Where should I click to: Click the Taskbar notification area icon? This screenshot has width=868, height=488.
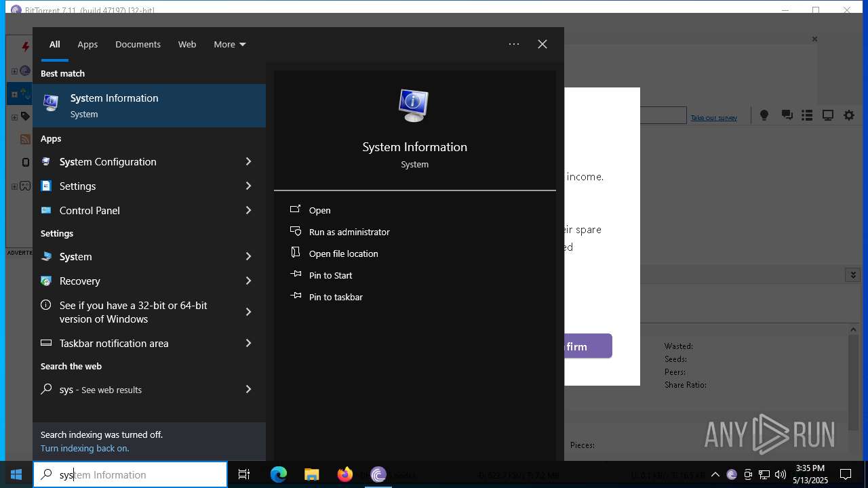click(x=46, y=343)
